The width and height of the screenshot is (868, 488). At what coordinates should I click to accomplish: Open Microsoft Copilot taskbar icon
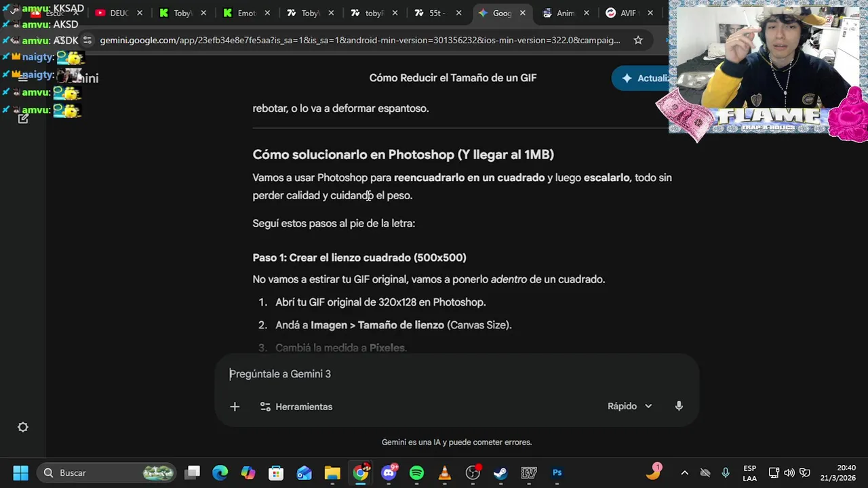click(x=248, y=472)
